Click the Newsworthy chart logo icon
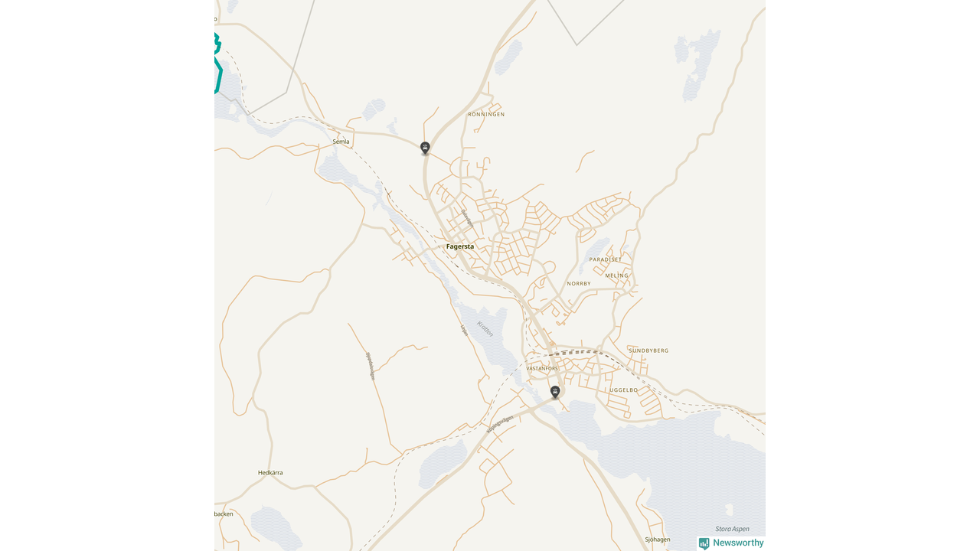The height and width of the screenshot is (551, 980). pos(704,543)
